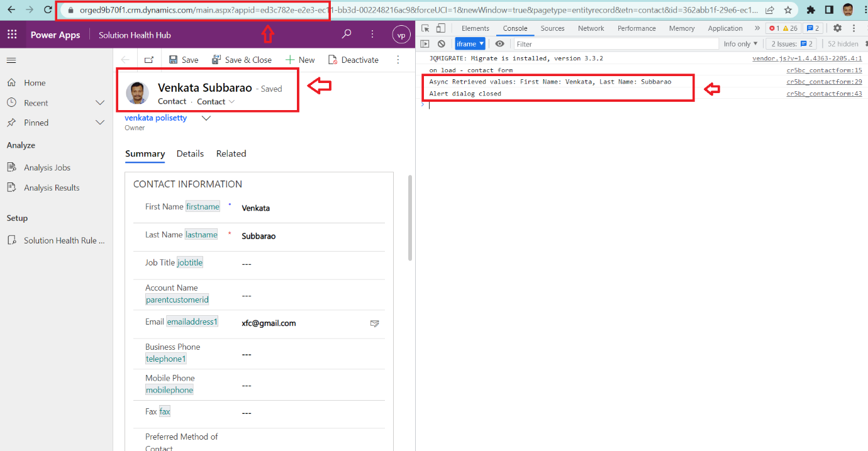868x451 pixels.
Task: Open the iframe context dropdown in Console
Action: tap(469, 43)
